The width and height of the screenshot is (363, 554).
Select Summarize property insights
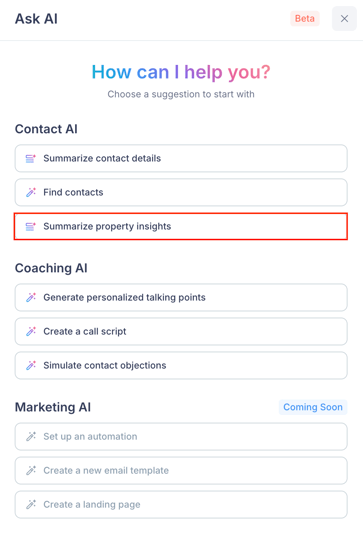pyautogui.click(x=181, y=226)
